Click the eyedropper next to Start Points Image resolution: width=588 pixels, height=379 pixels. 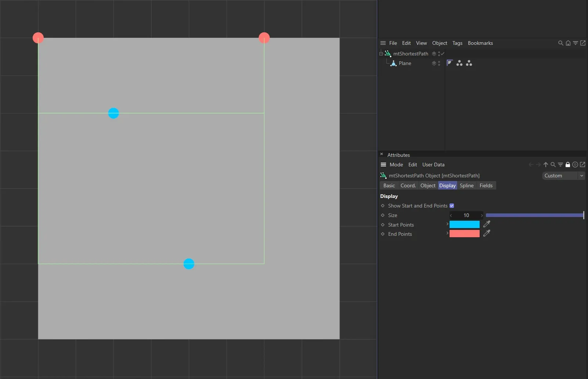(x=487, y=224)
